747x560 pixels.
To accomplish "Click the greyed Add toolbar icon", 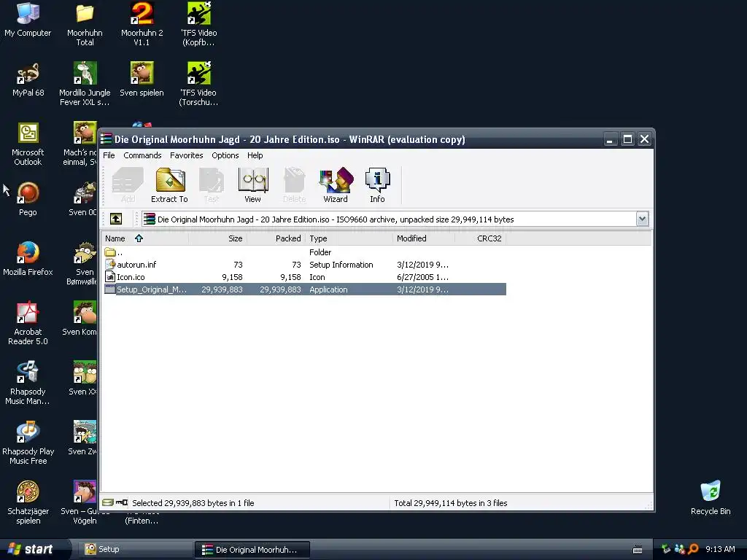I will (128, 185).
